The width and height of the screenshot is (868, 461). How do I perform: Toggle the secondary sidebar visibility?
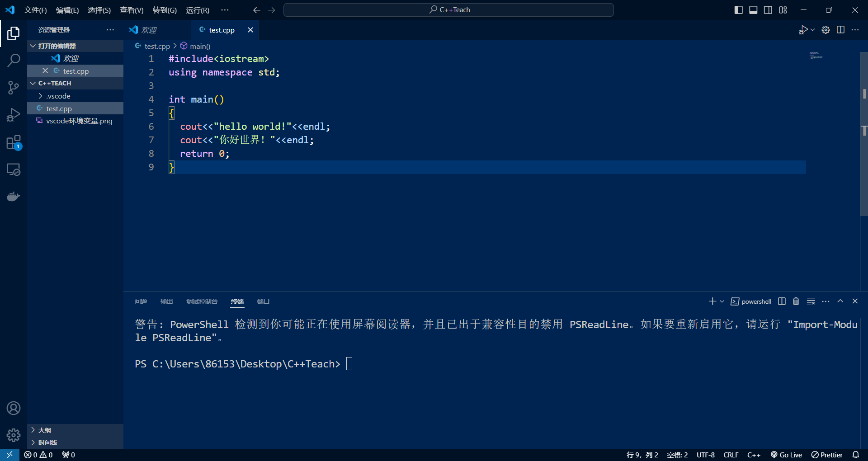click(768, 10)
